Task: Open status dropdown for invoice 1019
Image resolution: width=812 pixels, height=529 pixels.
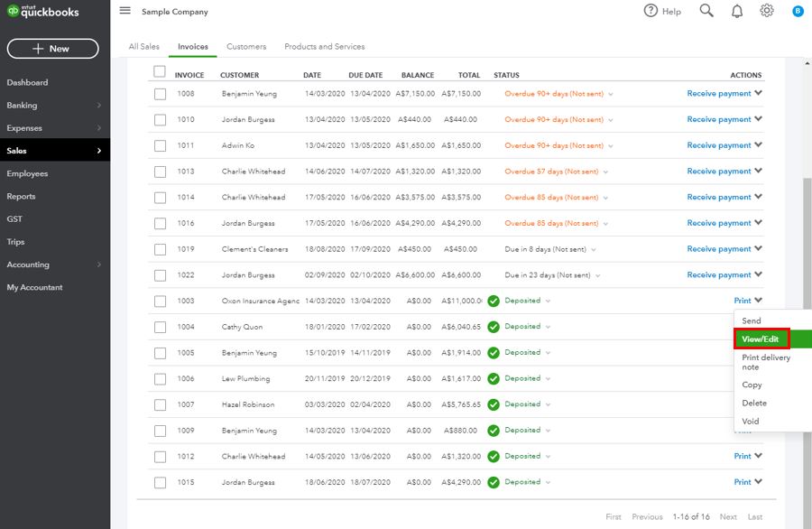Action: (x=596, y=249)
